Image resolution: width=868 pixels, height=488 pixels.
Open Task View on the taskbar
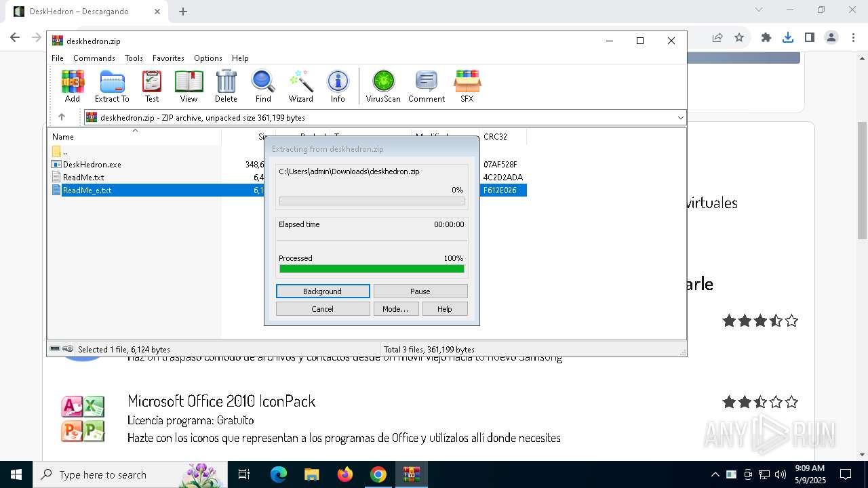[x=244, y=474]
